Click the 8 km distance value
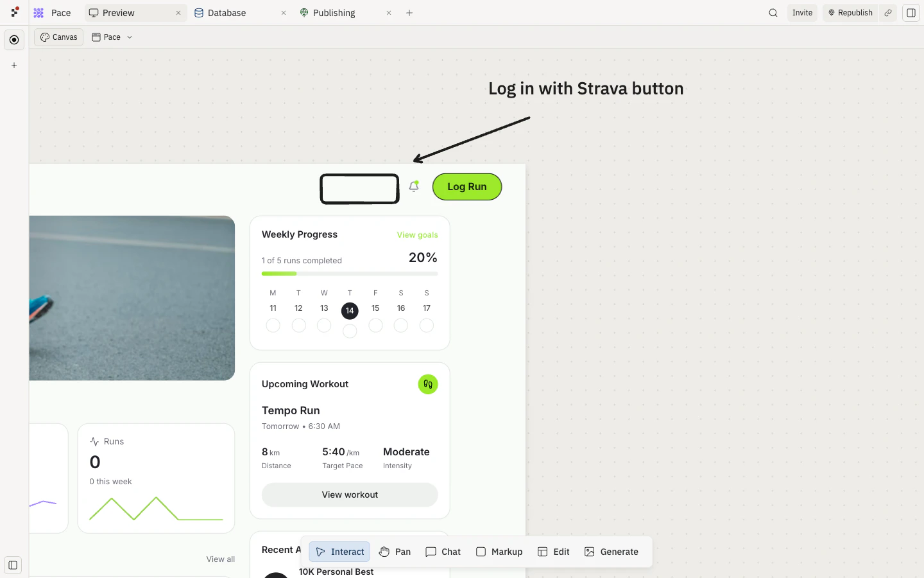 tap(271, 452)
